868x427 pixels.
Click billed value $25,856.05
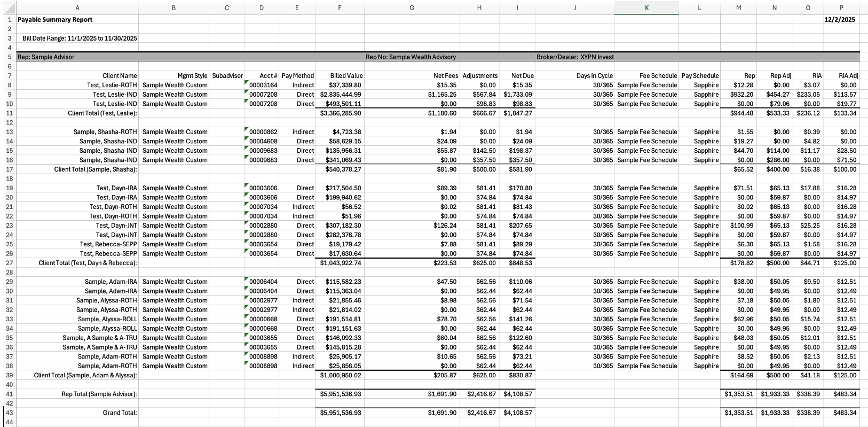[345, 366]
